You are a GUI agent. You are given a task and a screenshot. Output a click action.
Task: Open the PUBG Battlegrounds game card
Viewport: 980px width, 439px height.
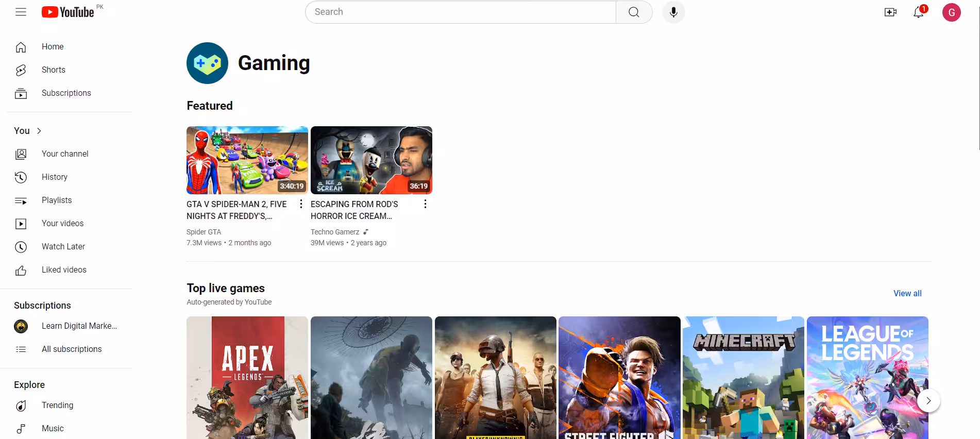click(x=496, y=378)
